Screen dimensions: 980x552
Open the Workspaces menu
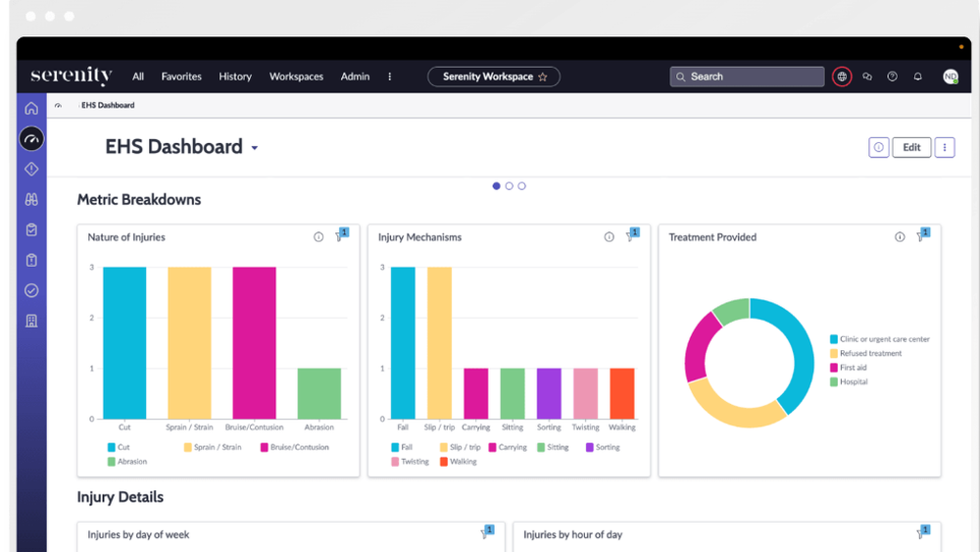(296, 76)
